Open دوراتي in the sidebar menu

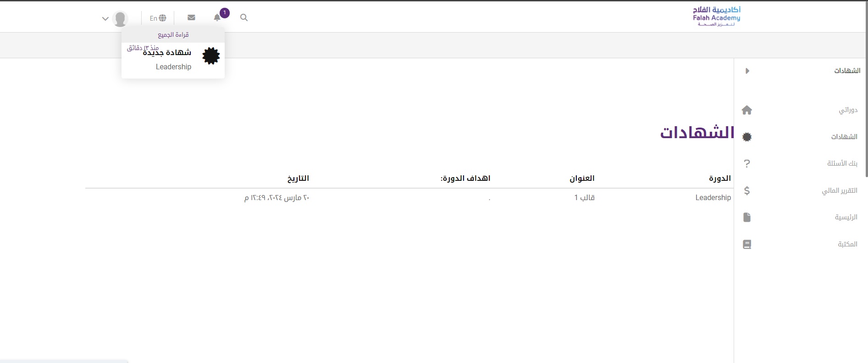click(848, 110)
